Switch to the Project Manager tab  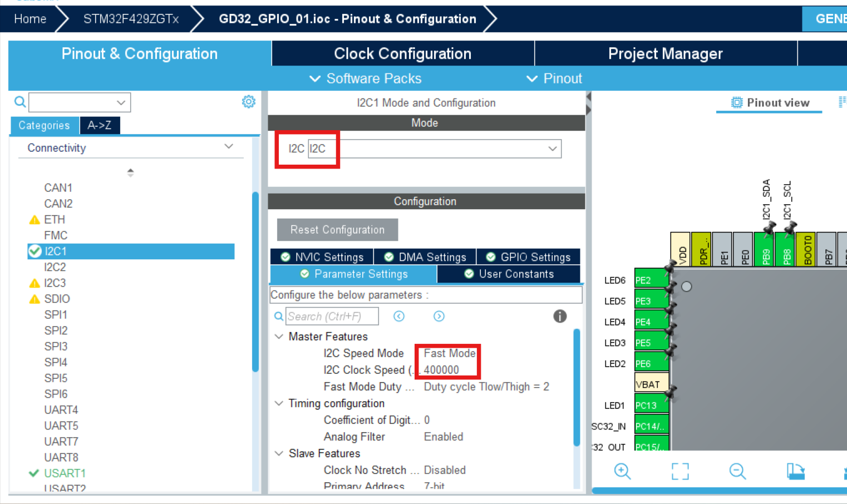pyautogui.click(x=666, y=53)
